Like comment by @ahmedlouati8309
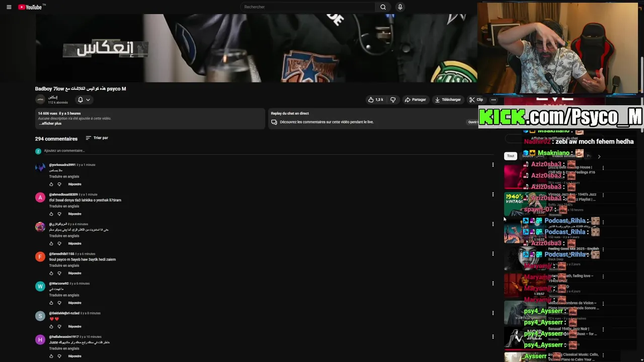Viewport: 644px width, 362px height. click(51, 214)
